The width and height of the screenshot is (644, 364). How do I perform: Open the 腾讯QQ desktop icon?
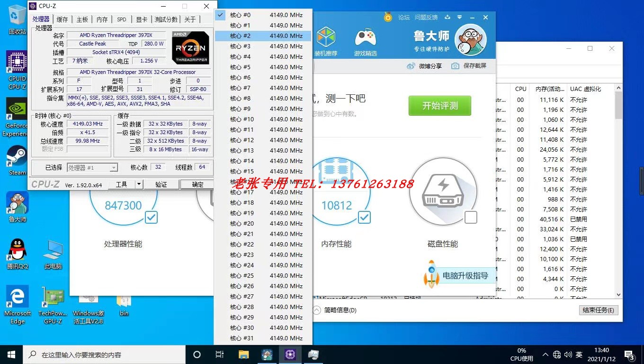(x=18, y=254)
